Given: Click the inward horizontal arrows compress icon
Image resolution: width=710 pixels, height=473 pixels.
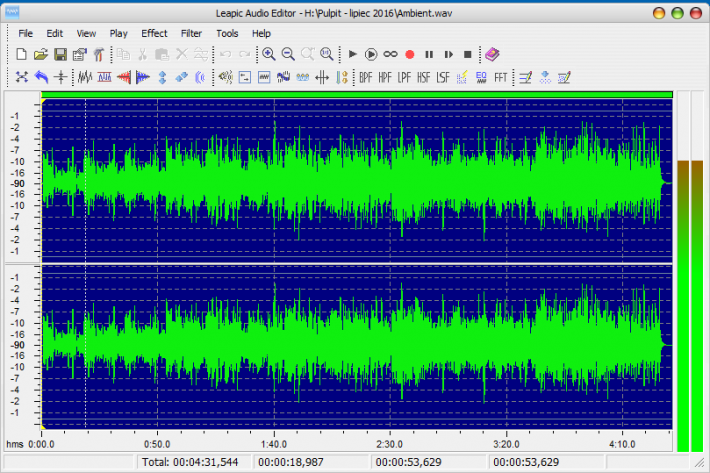Looking at the screenshot, I should [x=322, y=77].
